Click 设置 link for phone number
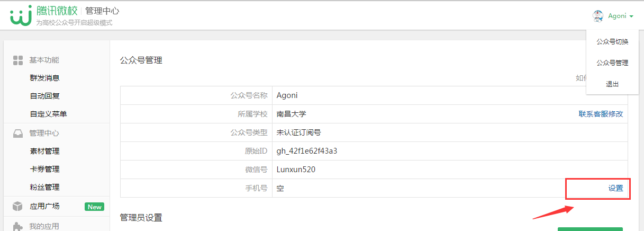644x231 pixels. tap(615, 188)
